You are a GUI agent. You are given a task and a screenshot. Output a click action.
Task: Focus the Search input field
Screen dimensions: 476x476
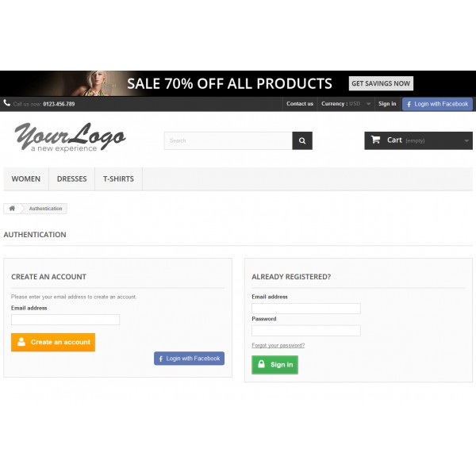(x=228, y=140)
